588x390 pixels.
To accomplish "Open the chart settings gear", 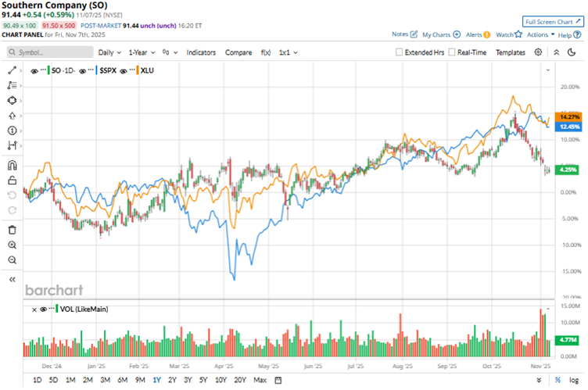I will pos(538,52).
